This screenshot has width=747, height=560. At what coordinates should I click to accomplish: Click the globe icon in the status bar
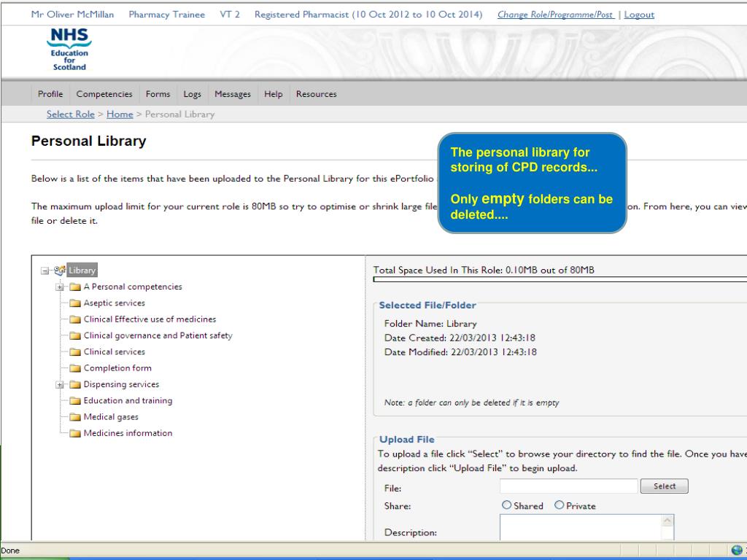[737, 550]
